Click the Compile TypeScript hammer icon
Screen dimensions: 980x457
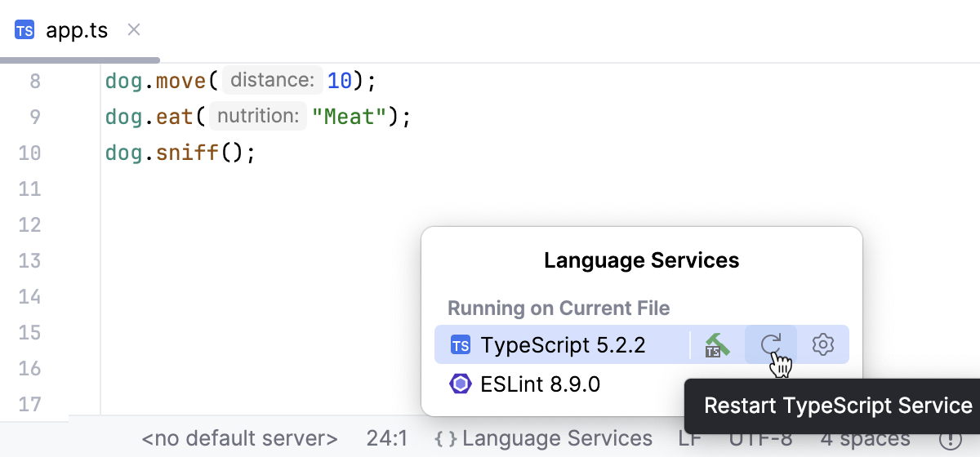coord(718,344)
